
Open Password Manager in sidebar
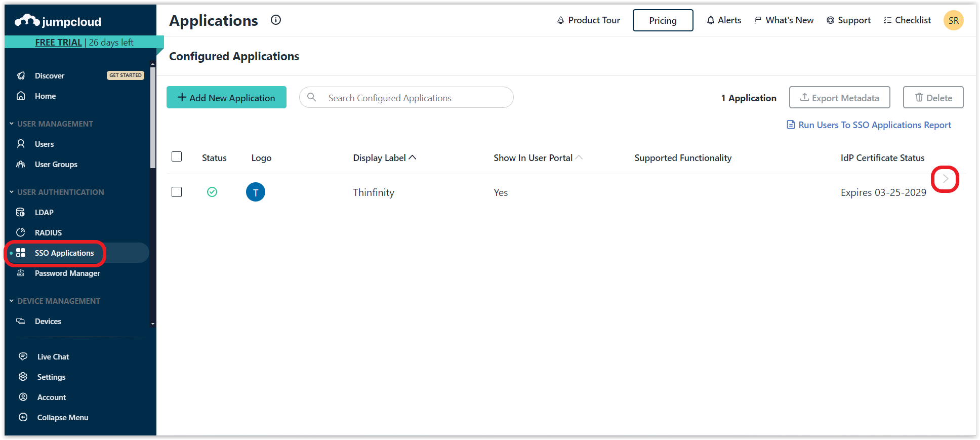[x=67, y=273]
